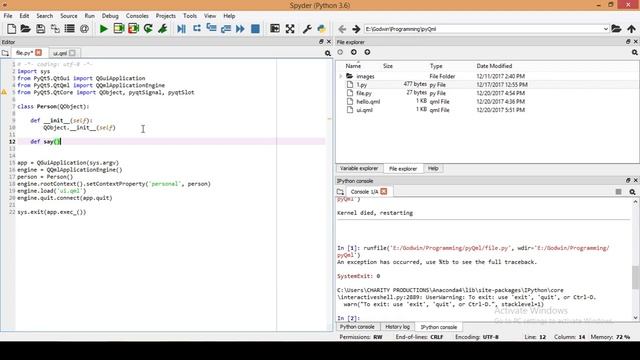Open run configuration settings (green wrench)

click(x=163, y=29)
